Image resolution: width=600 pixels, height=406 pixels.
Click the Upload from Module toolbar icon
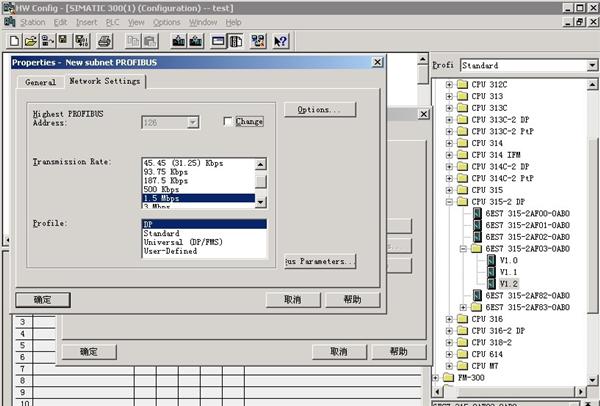196,41
